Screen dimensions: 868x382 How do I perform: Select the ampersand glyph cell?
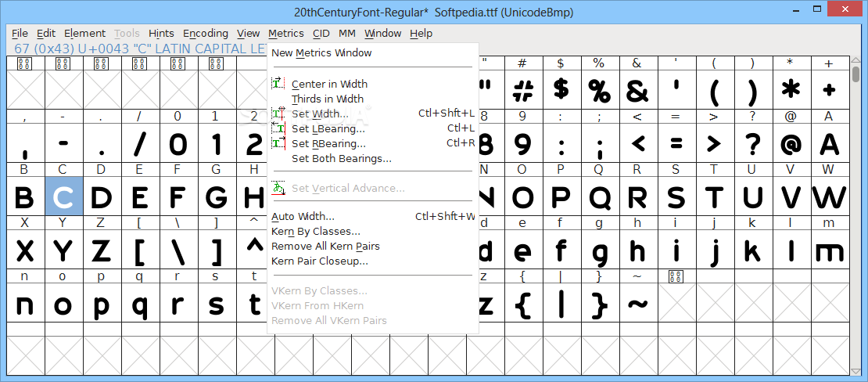tap(637, 90)
